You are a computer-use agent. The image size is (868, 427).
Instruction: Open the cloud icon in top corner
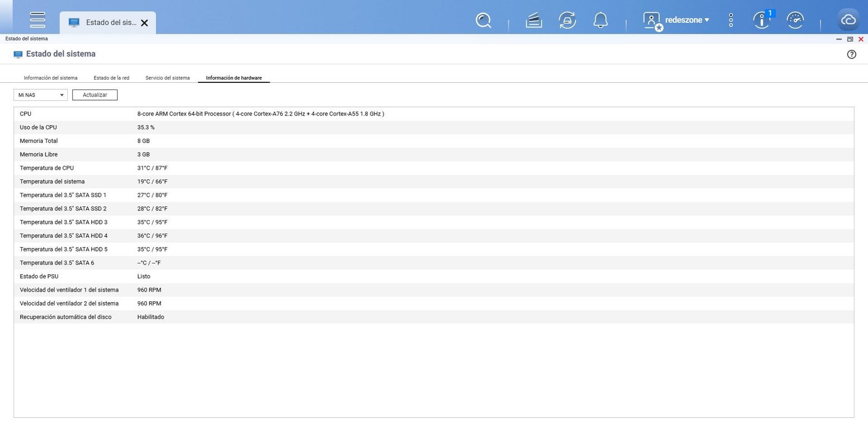tap(848, 21)
